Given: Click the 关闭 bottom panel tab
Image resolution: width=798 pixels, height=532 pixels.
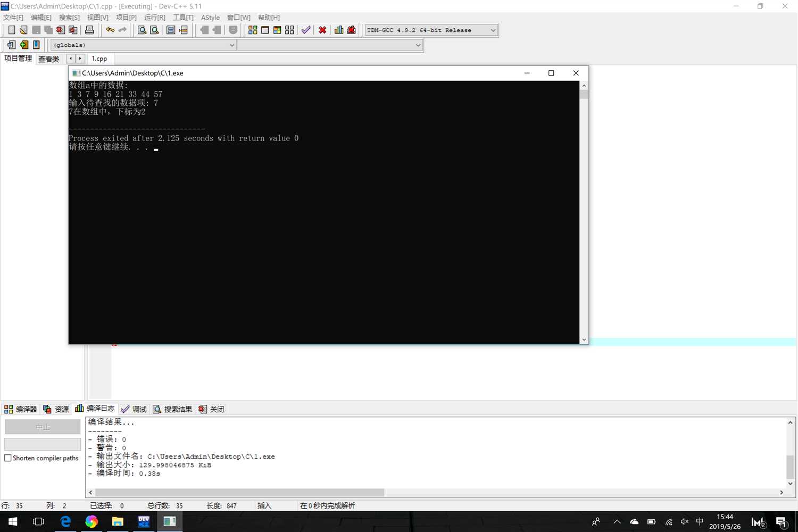Looking at the screenshot, I should [211, 409].
